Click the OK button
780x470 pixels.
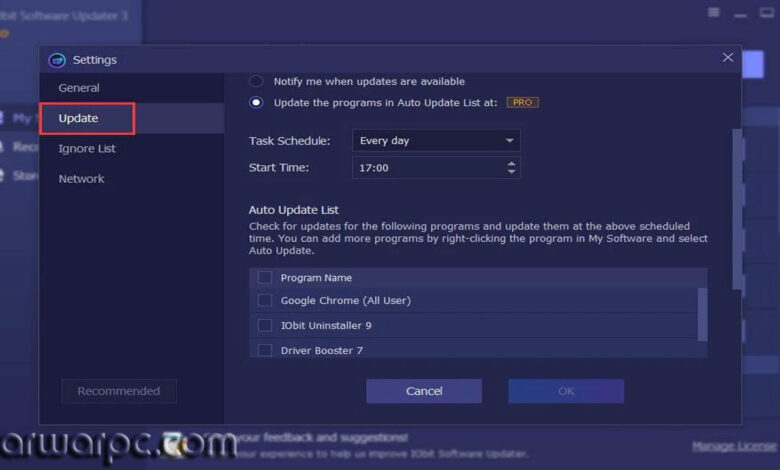(x=566, y=391)
